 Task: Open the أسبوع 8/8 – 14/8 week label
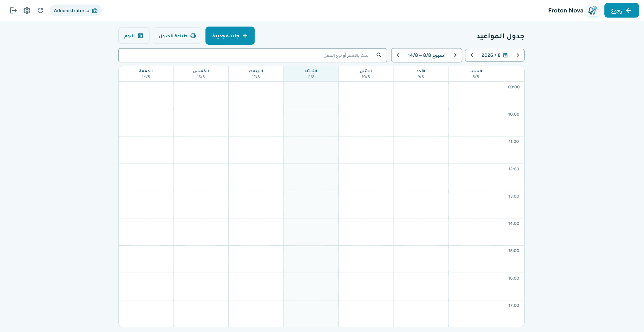point(427,55)
